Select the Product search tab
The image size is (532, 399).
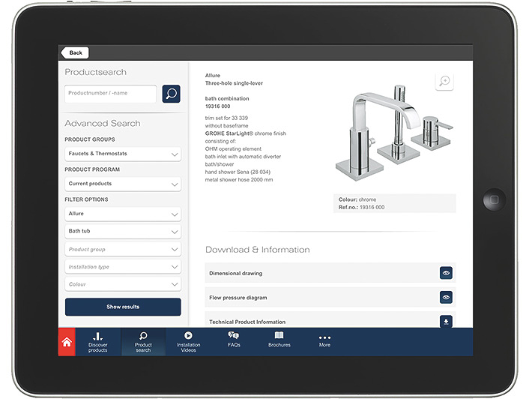click(143, 342)
